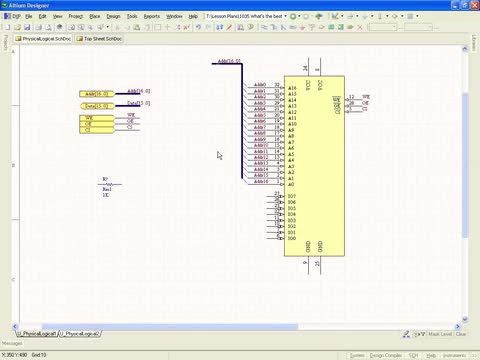Viewport: 480px width, 360px height.
Task: Expand the Utility Tools drawing dropdown arrow
Action: pyautogui.click(x=342, y=16)
